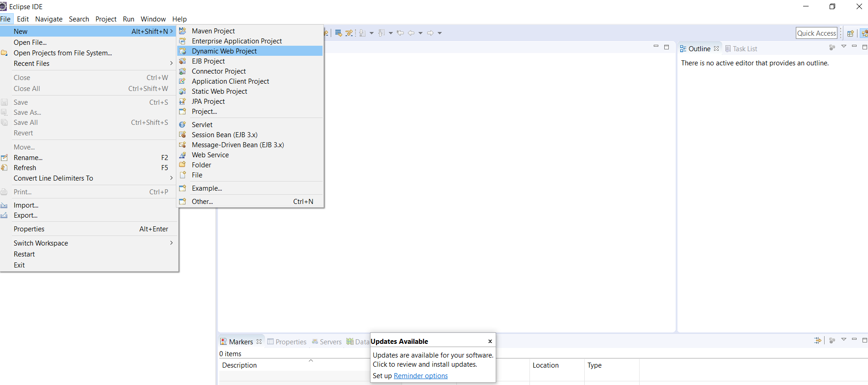Click the Servlet icon in the submenu
Screen dimensions: 868x385
(x=183, y=125)
